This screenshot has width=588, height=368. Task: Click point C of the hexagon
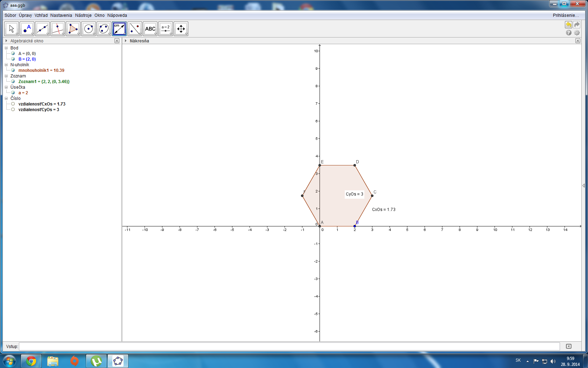(x=372, y=196)
